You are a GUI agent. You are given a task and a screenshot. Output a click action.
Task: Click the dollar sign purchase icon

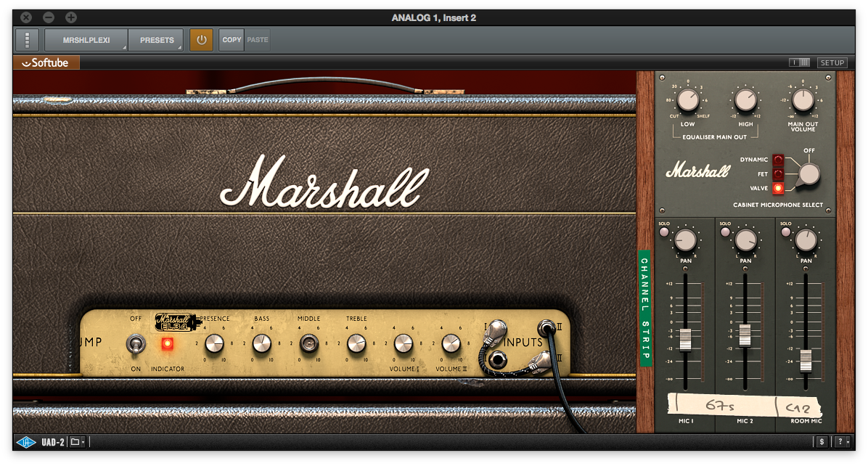822,441
